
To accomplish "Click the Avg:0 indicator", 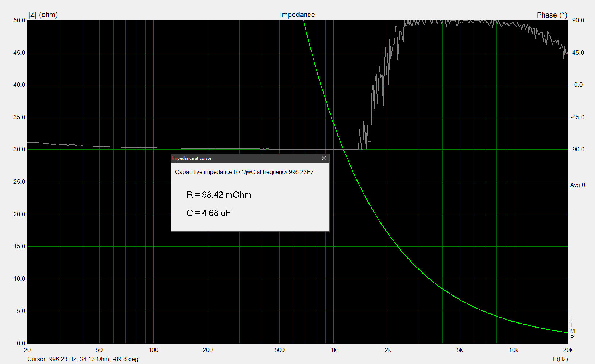I will click(577, 185).
